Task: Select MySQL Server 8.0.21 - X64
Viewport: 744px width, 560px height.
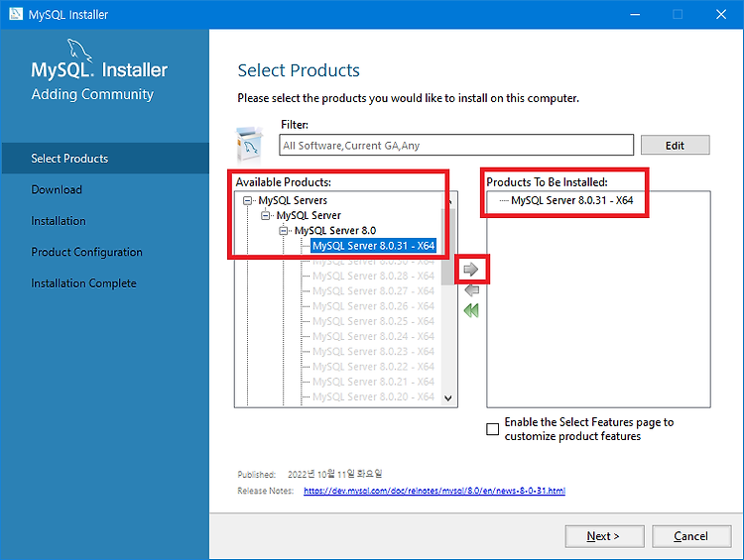Action: [x=373, y=382]
